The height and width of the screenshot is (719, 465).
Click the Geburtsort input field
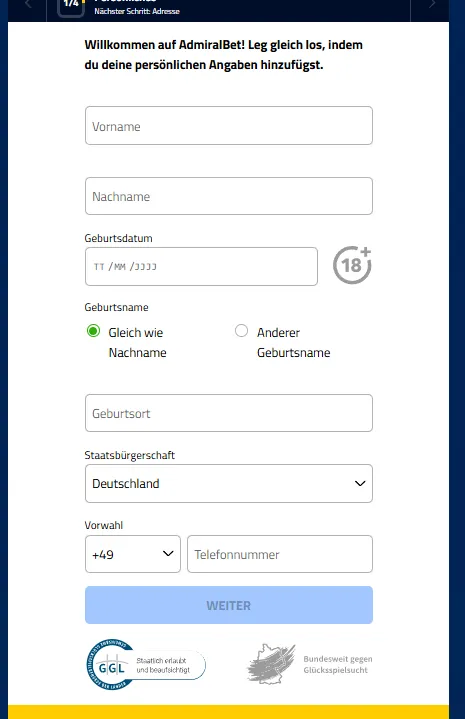tap(228, 413)
